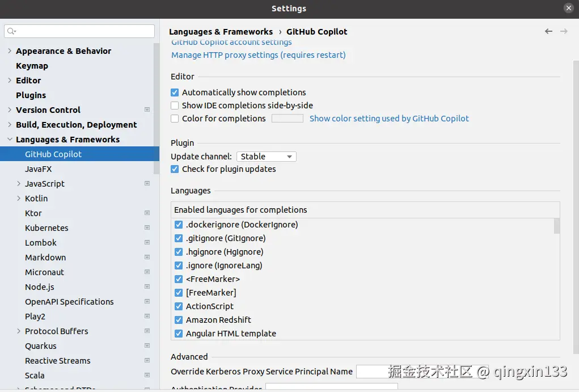Image resolution: width=579 pixels, height=392 pixels.
Task: Click project-level icon beside Markdown
Action: 147,258
